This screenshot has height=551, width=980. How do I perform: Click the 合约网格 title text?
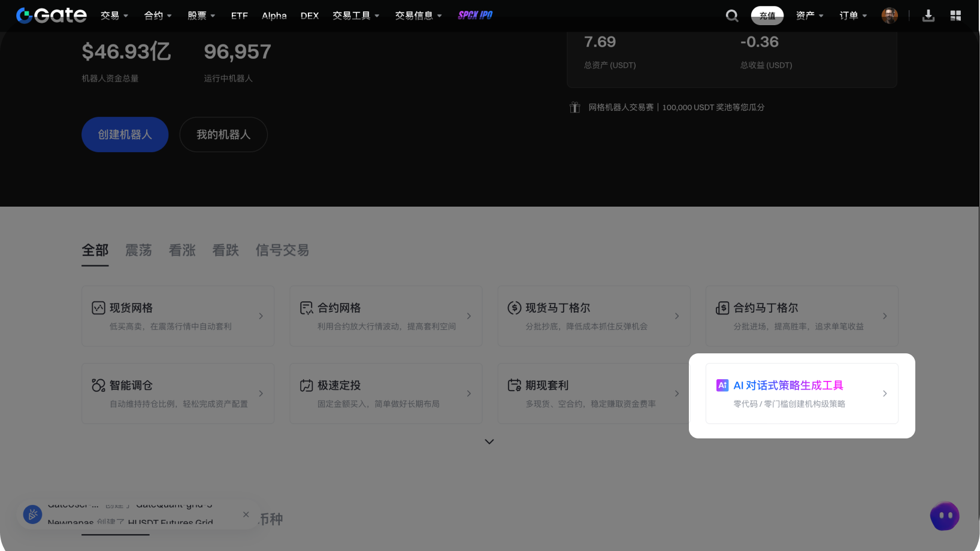coord(339,308)
